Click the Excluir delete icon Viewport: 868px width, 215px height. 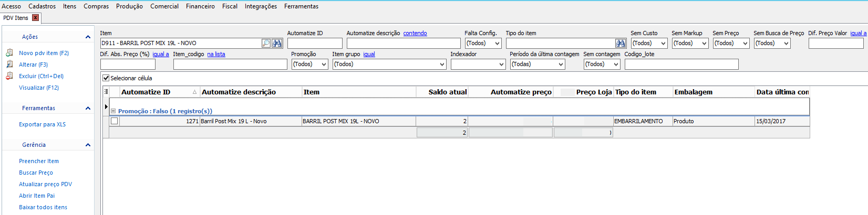[9, 76]
